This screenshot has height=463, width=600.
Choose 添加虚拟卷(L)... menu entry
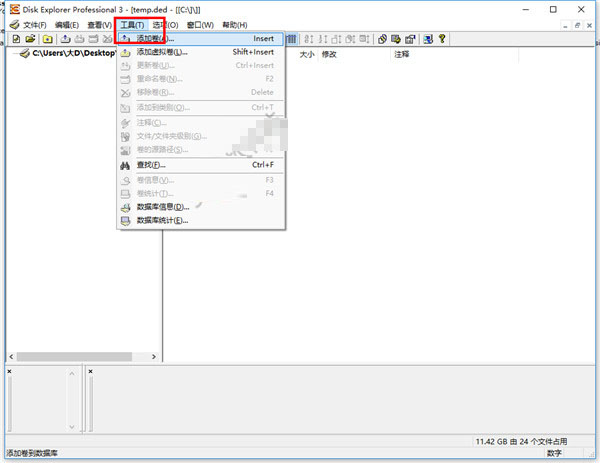(x=201, y=52)
